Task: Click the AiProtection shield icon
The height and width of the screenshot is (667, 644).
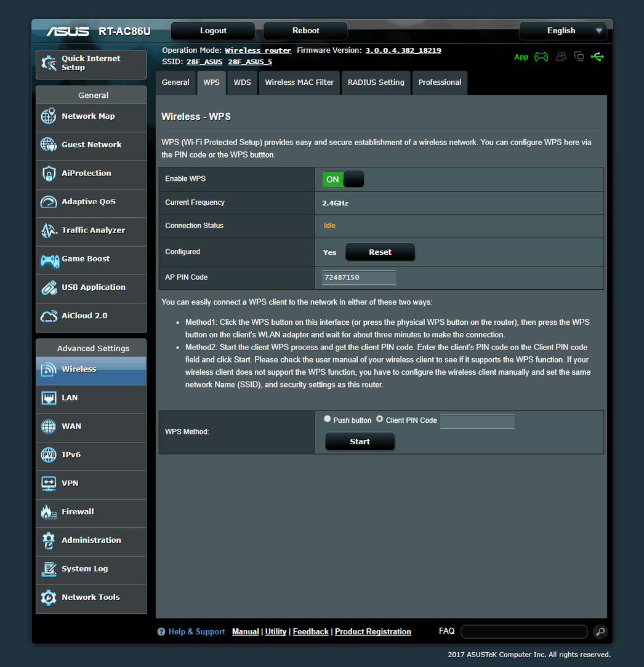Action: pyautogui.click(x=49, y=173)
